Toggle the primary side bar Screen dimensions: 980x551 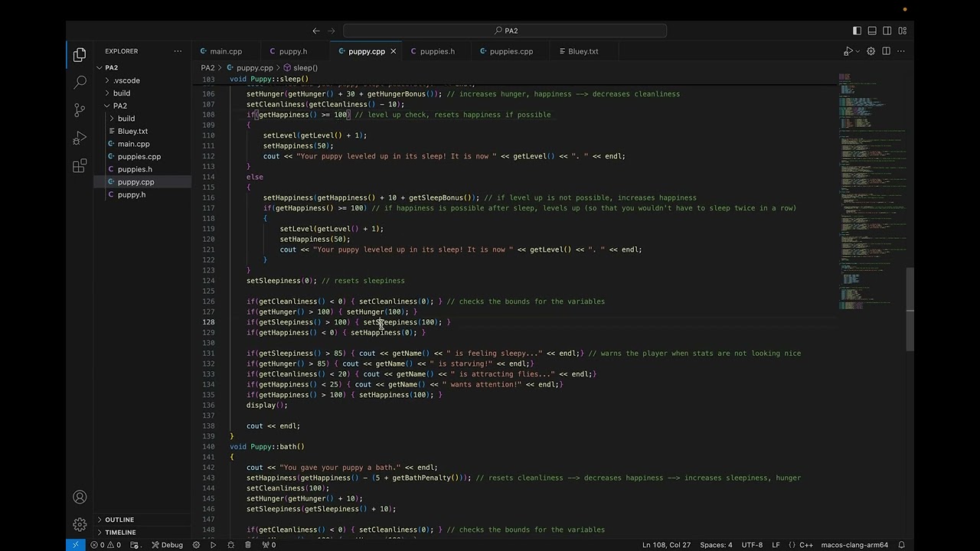pyautogui.click(x=857, y=31)
